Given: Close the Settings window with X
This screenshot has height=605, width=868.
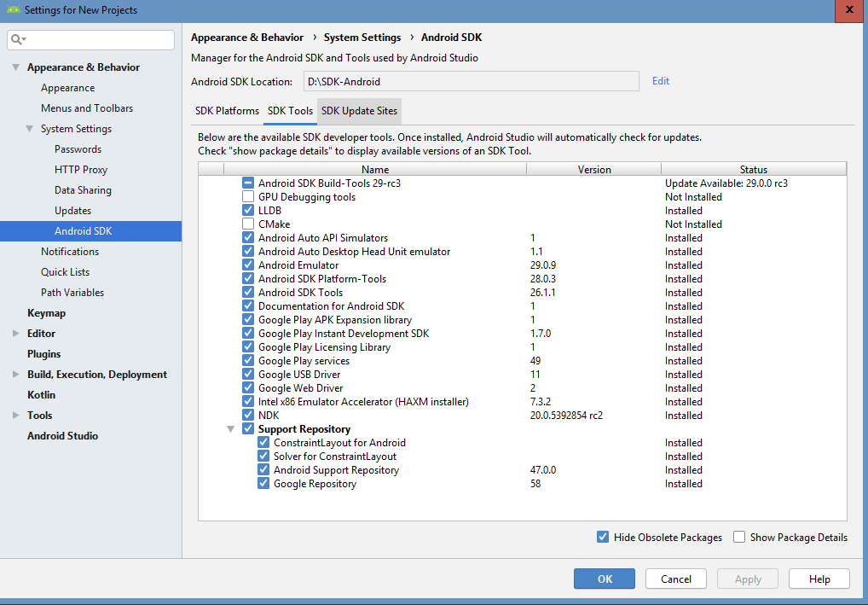Looking at the screenshot, I should 848,9.
